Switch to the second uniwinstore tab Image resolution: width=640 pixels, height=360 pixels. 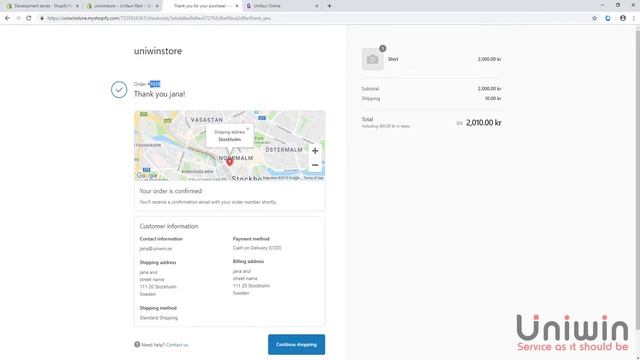tap(122, 6)
